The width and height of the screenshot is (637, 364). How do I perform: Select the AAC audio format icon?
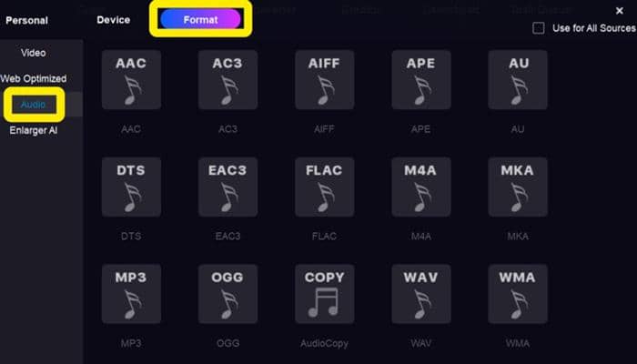click(x=131, y=80)
